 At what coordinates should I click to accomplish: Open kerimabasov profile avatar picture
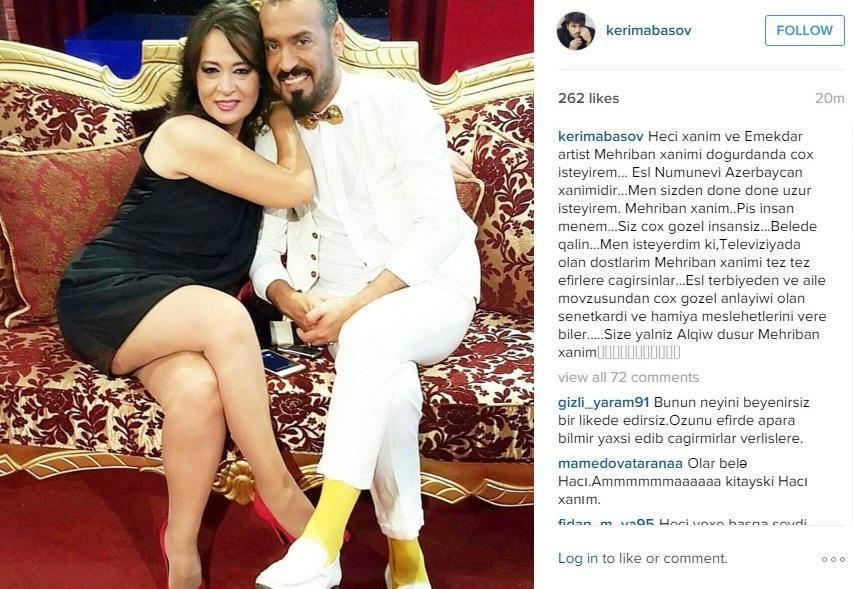click(576, 30)
